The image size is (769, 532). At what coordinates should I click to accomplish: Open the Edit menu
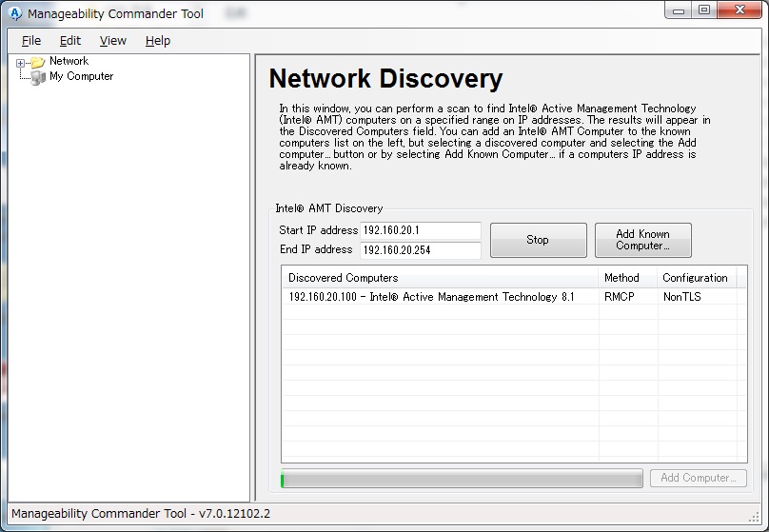point(70,41)
